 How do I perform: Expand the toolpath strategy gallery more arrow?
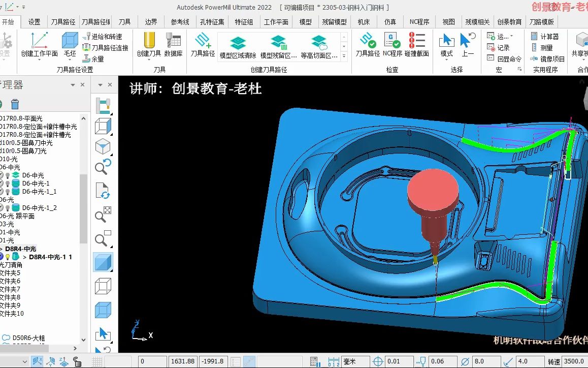tap(344, 56)
